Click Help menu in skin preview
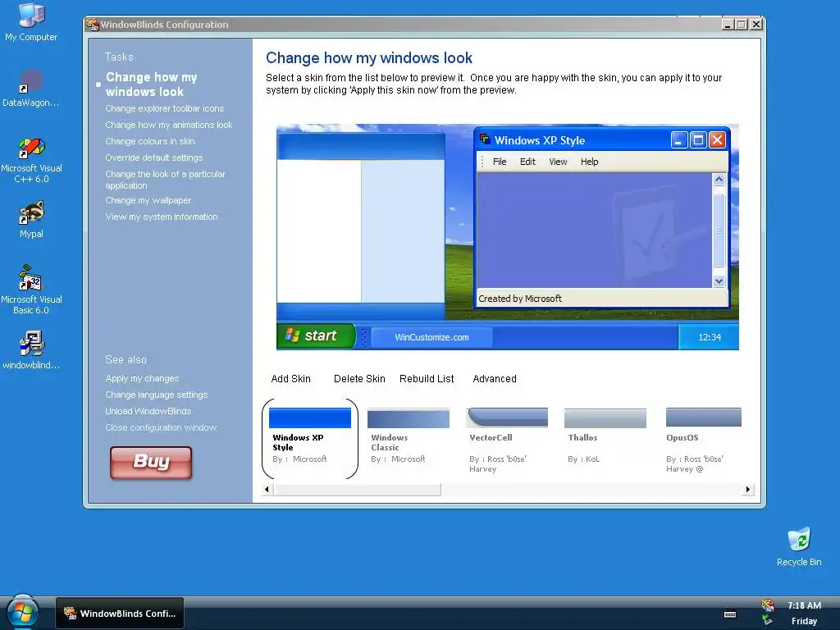 pyautogui.click(x=589, y=162)
